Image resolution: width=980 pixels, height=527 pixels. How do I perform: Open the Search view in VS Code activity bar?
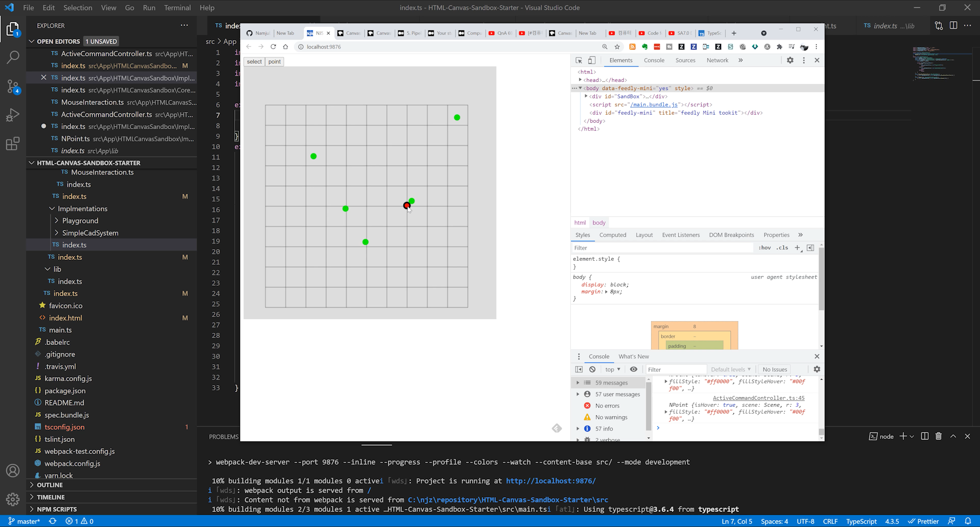13,57
